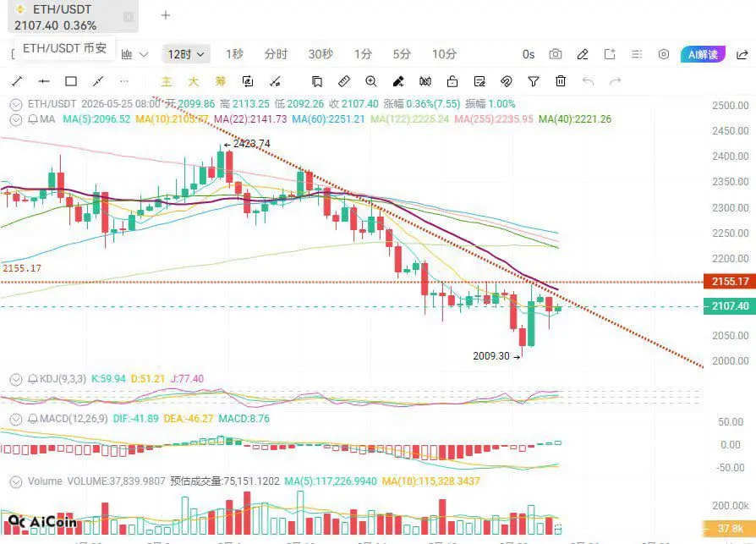This screenshot has width=756, height=544.
Task: Click the bookmark/copy drawings icon
Action: 317,81
